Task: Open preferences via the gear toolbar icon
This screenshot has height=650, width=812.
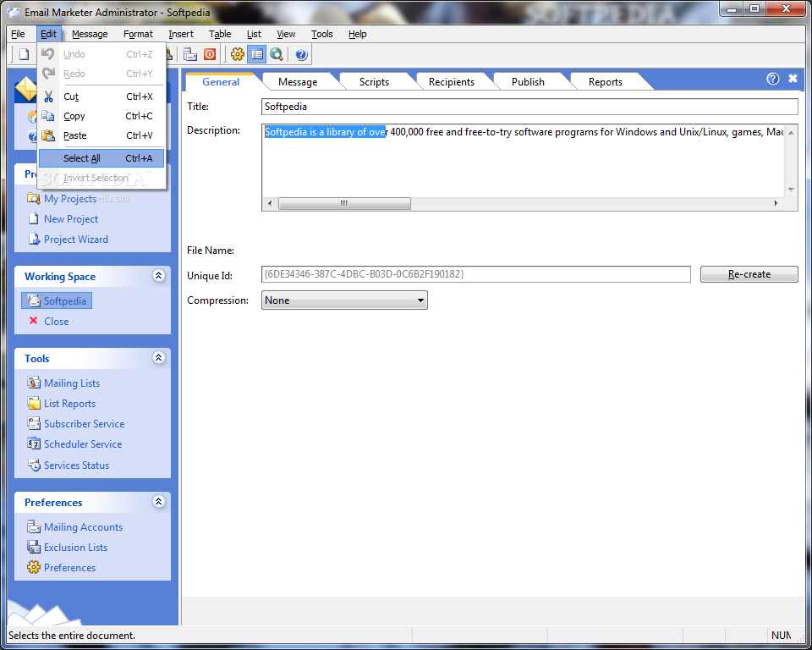Action: tap(237, 54)
